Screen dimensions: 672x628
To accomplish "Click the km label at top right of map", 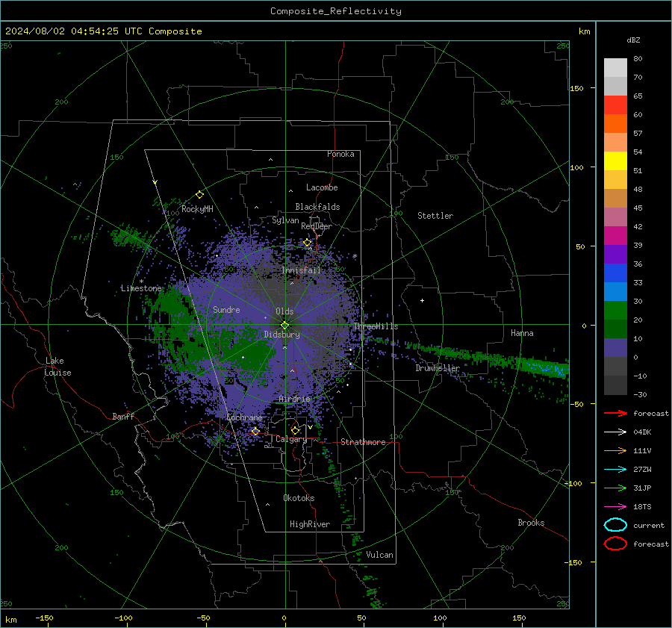I will 584,31.
